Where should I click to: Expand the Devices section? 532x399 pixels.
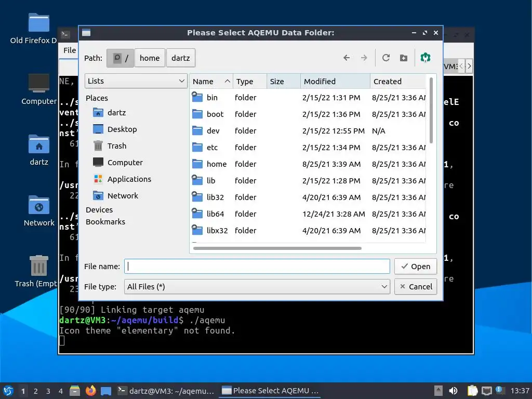pyautogui.click(x=99, y=210)
